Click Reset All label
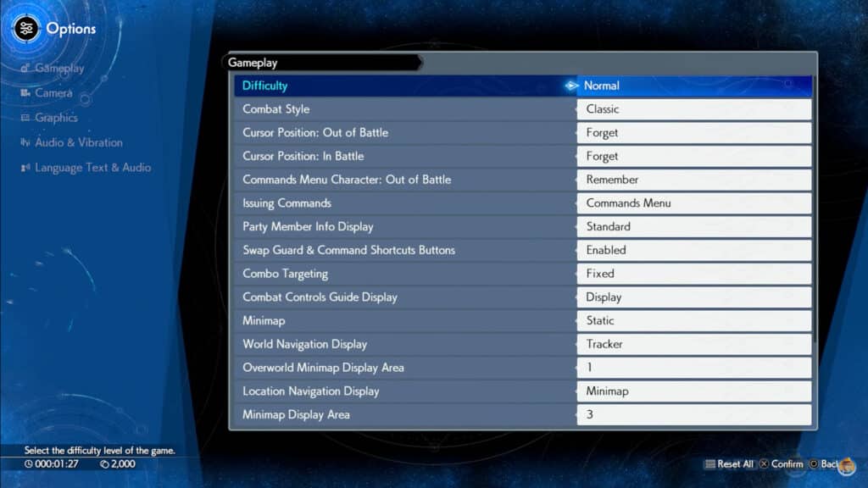868x488 pixels. click(735, 463)
